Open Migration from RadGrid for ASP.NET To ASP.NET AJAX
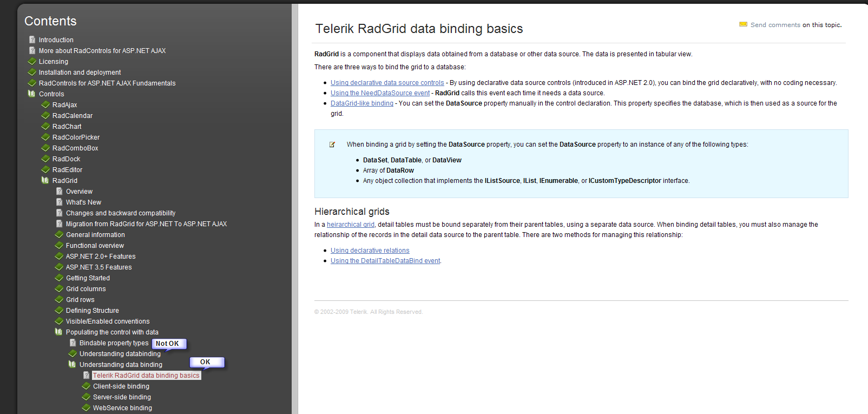The height and width of the screenshot is (414, 868). tap(146, 224)
